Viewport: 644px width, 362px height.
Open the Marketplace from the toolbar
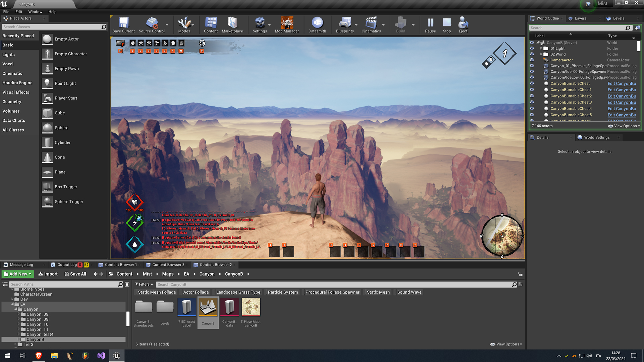coord(232,24)
